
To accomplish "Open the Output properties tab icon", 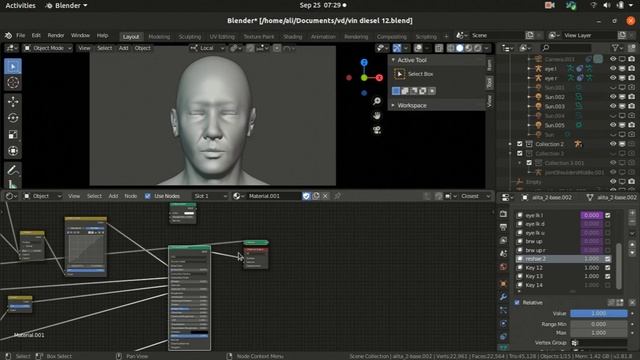I will (503, 227).
